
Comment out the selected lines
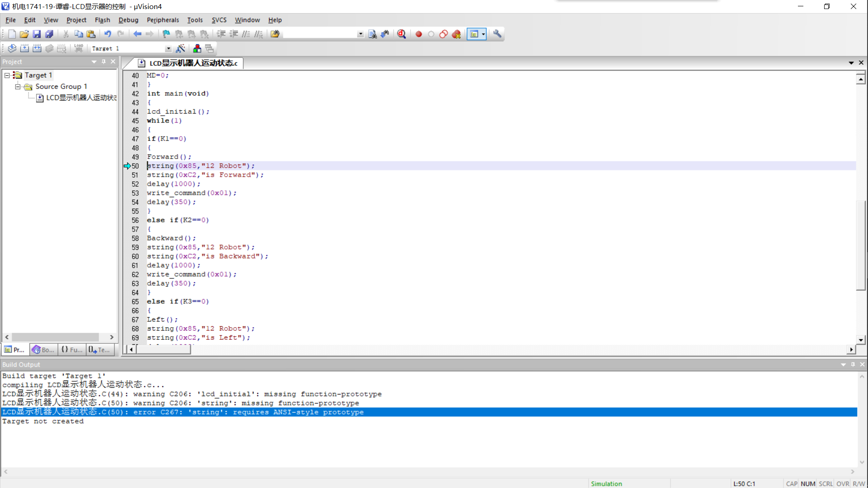[x=246, y=34]
